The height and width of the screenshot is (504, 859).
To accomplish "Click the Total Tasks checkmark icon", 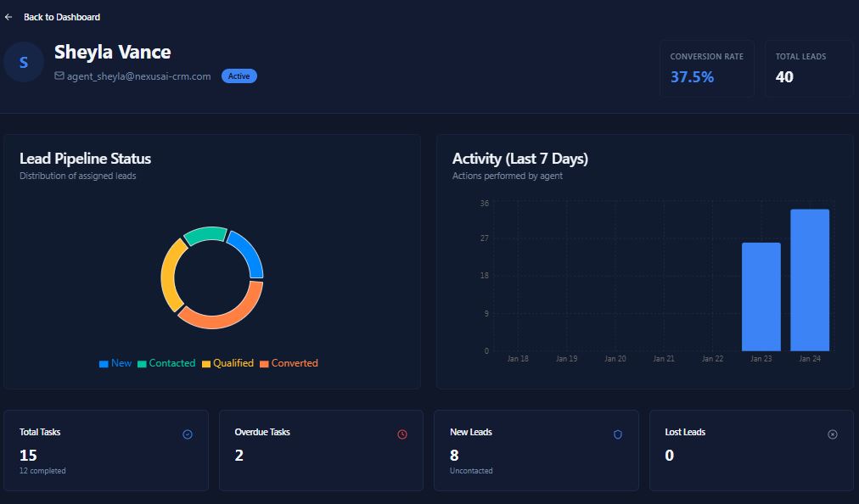I will click(188, 434).
